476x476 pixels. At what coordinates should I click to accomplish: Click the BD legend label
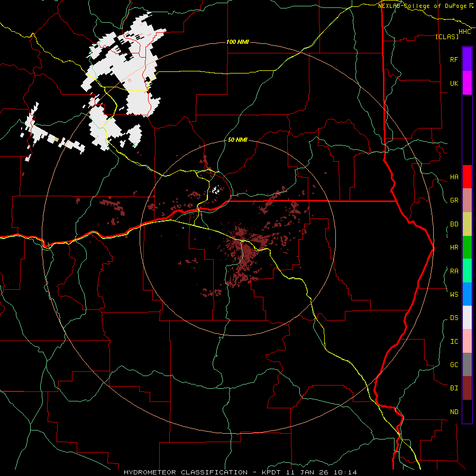454,224
